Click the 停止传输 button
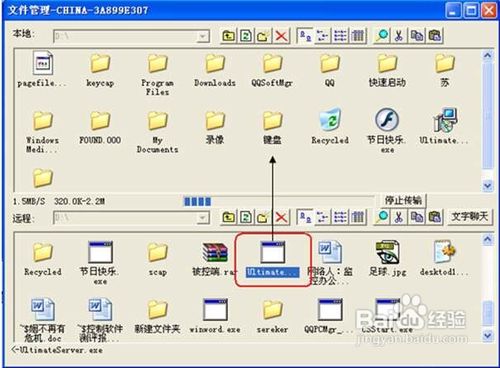Viewport: 500px width, 368px height. coord(403,200)
